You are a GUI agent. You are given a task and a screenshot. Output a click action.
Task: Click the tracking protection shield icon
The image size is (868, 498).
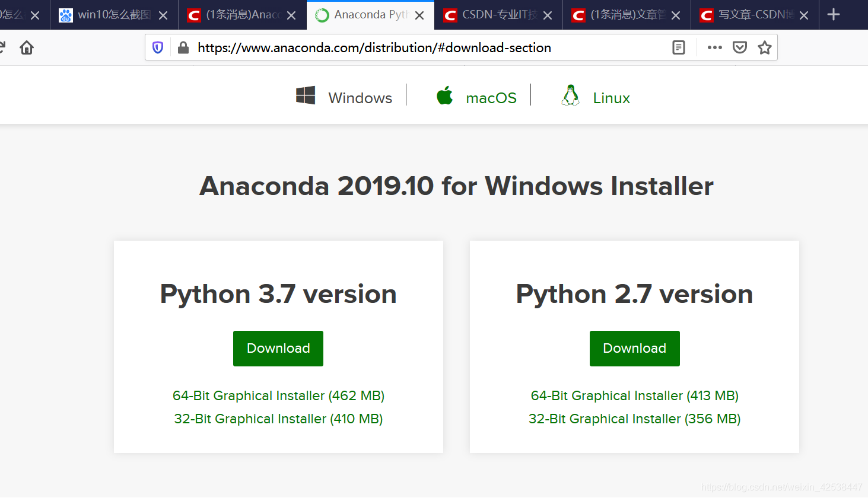[158, 47]
